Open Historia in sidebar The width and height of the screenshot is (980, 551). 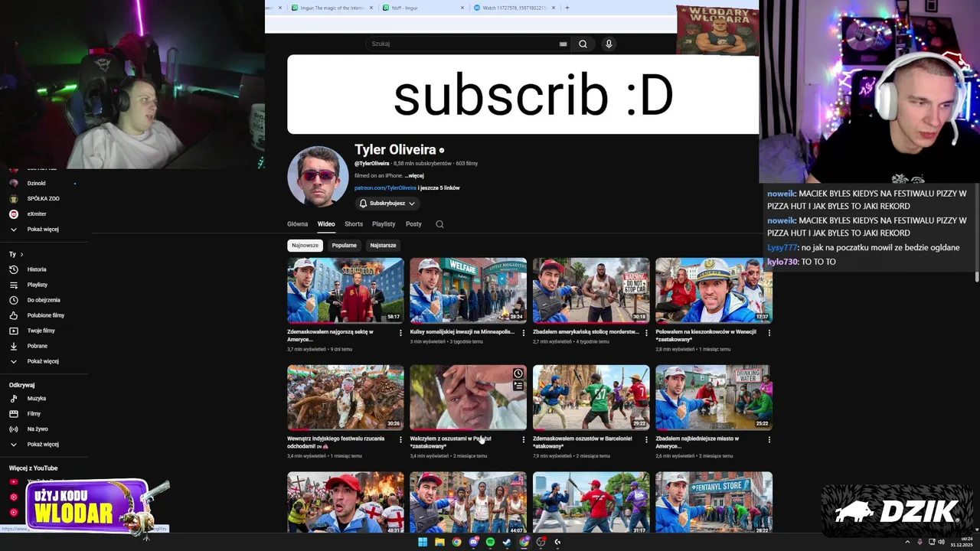[x=37, y=269]
